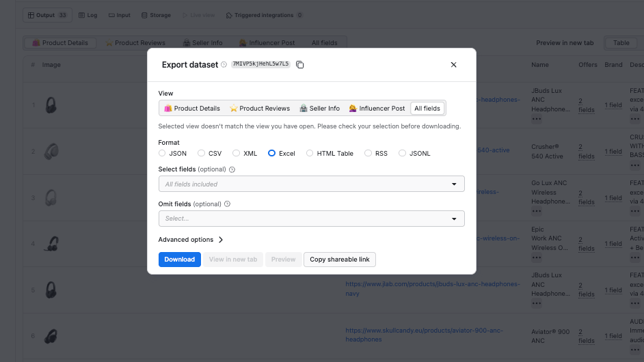The width and height of the screenshot is (644, 362).
Task: Close the Export dataset dialog
Action: point(453,64)
